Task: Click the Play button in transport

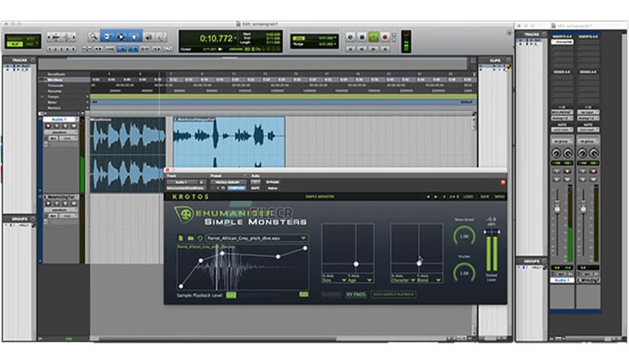Action: [x=372, y=36]
